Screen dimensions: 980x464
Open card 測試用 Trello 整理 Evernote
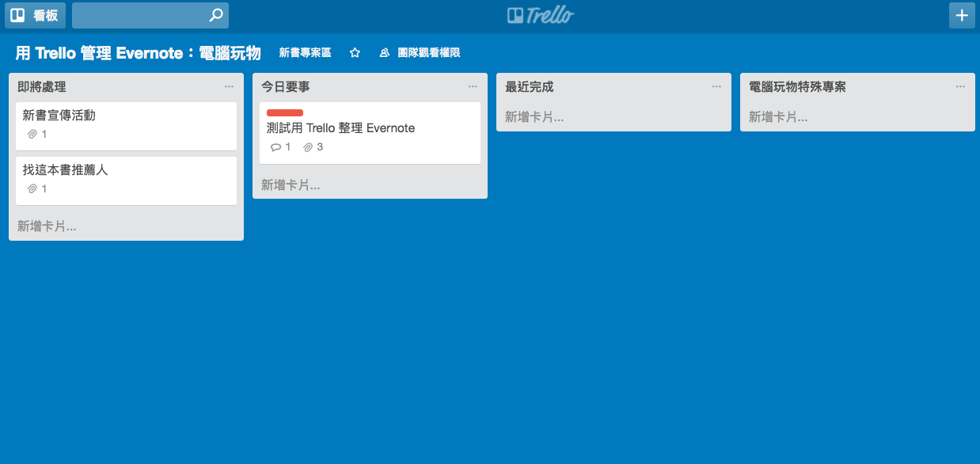[370, 133]
